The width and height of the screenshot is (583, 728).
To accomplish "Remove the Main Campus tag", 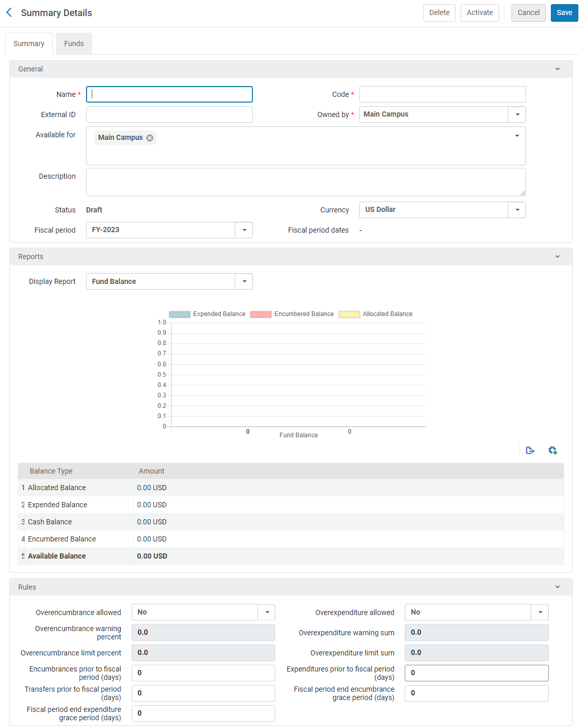I will [x=150, y=138].
